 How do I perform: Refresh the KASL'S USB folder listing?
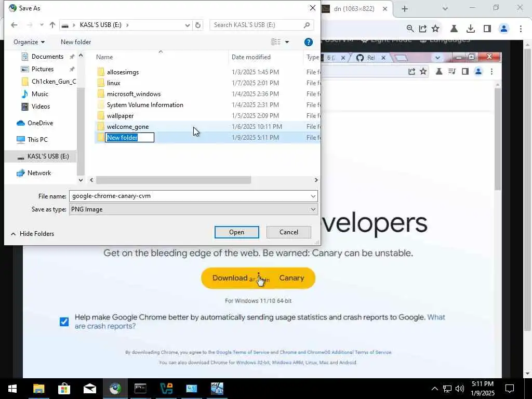pyautogui.click(x=198, y=25)
